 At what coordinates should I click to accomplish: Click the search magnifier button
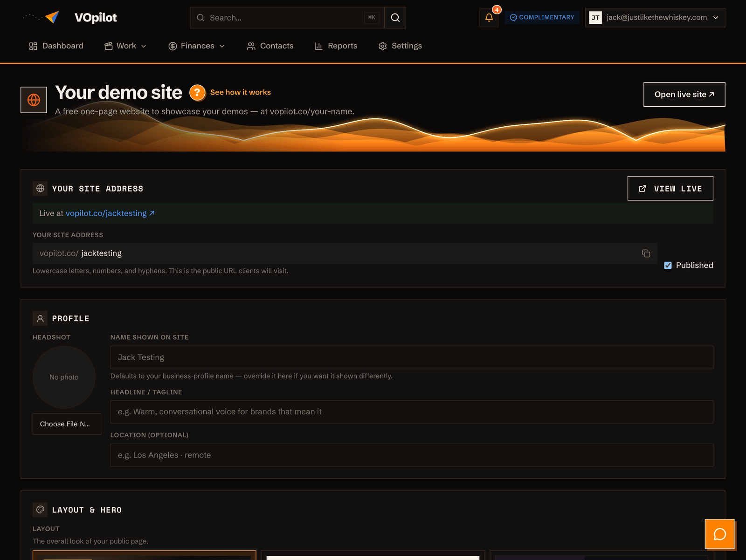tap(395, 18)
